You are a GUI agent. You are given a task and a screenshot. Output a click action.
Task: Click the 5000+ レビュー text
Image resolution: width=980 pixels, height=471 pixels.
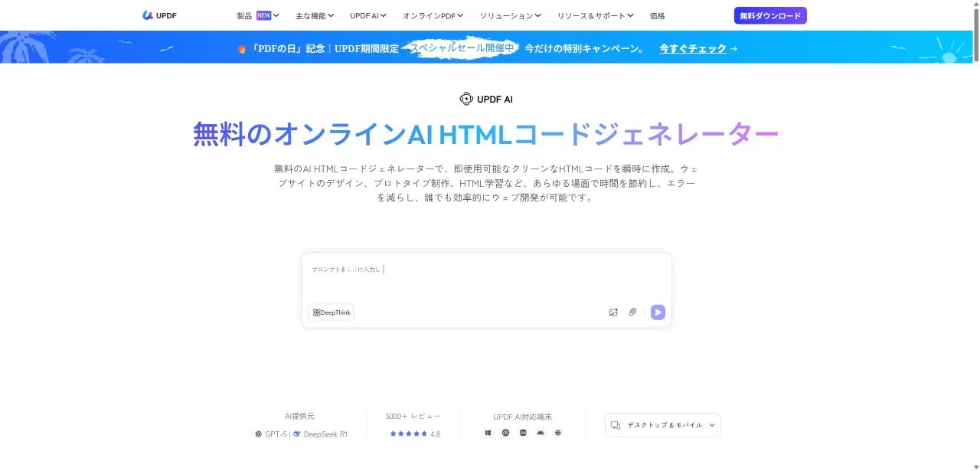(413, 416)
